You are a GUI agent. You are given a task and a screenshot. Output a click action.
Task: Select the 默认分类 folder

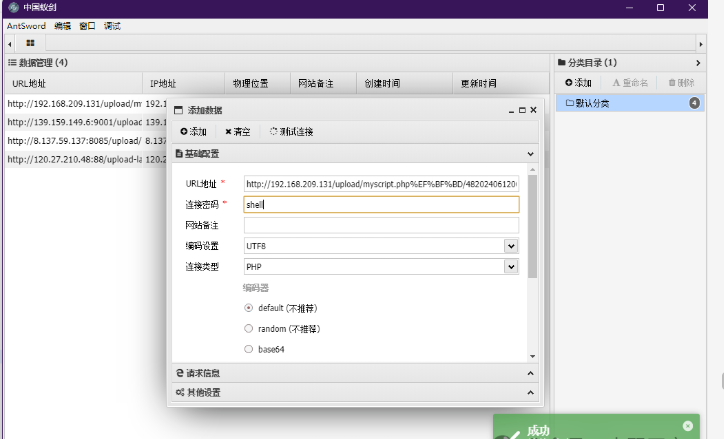(630, 103)
